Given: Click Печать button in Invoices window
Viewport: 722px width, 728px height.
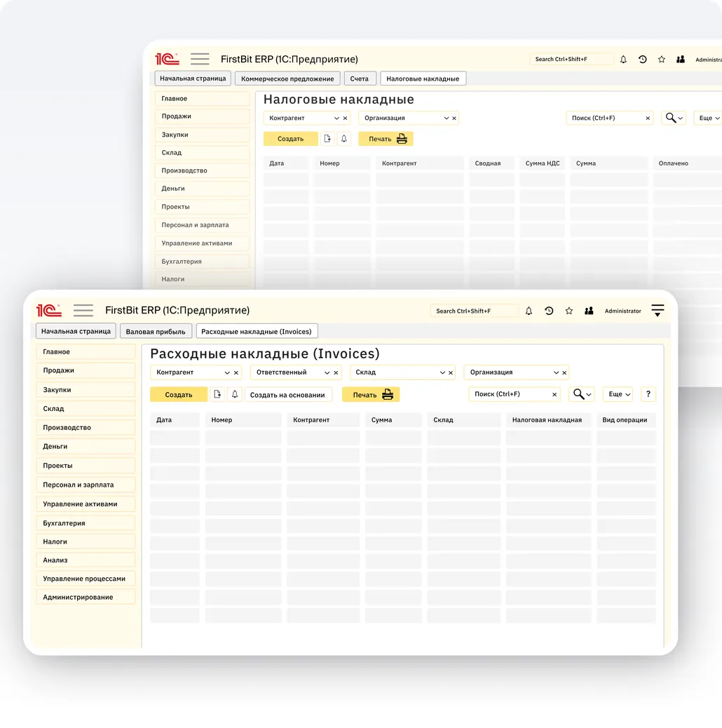Looking at the screenshot, I should [371, 395].
